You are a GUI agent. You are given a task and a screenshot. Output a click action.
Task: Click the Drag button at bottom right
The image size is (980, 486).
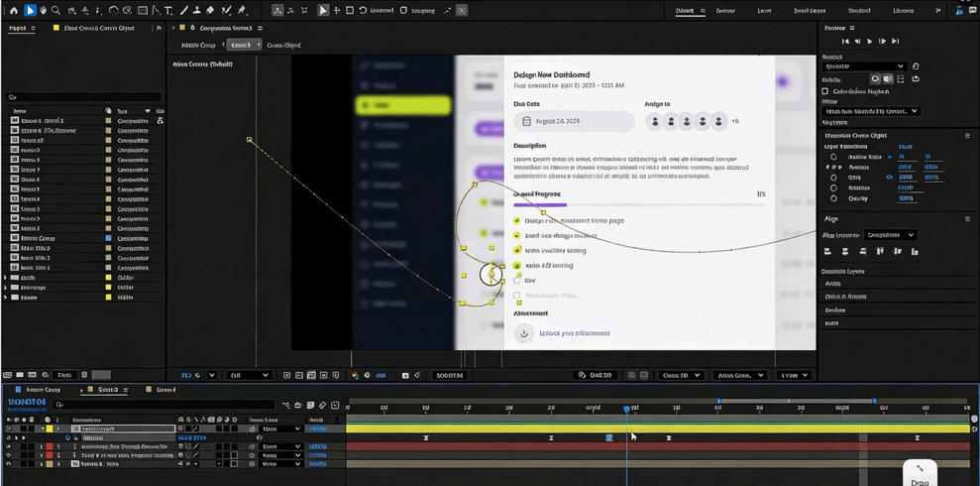[920, 474]
